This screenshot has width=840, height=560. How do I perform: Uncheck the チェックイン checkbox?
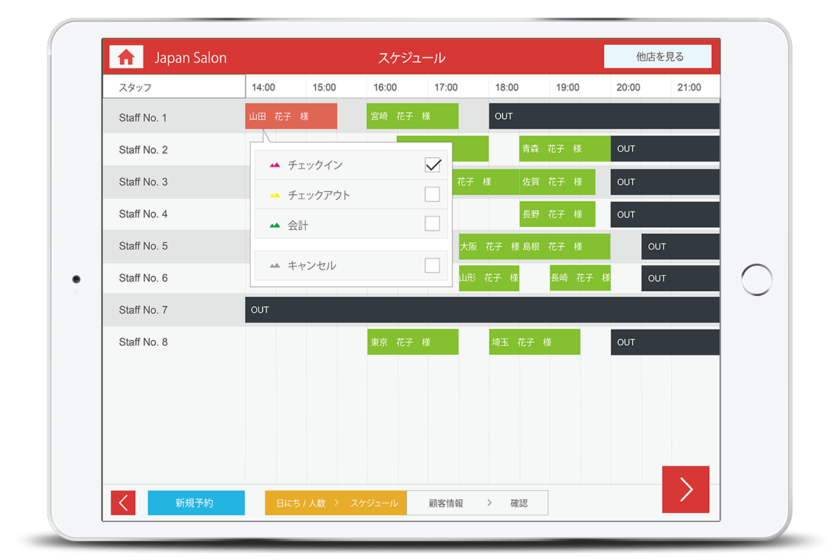[x=432, y=165]
